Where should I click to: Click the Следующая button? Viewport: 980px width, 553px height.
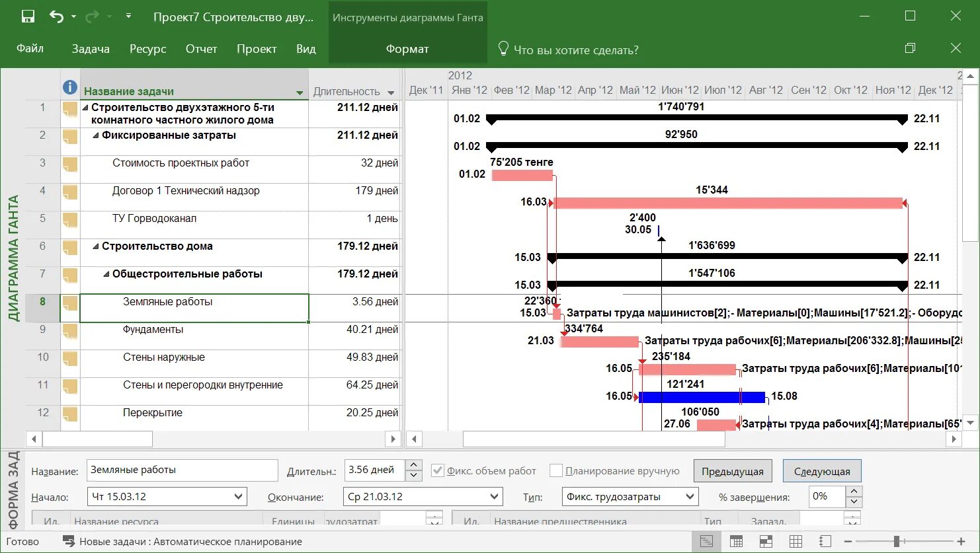(x=822, y=471)
